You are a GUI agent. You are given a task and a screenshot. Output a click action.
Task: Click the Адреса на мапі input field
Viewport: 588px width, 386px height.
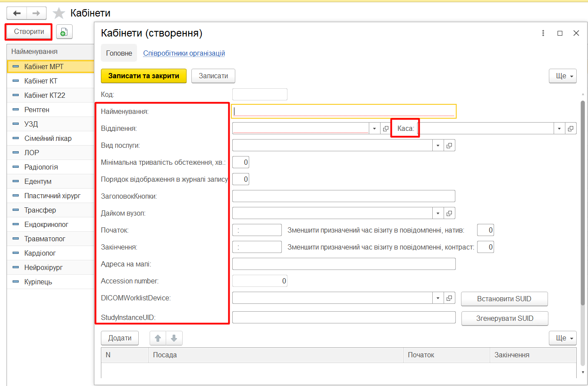coord(344,264)
